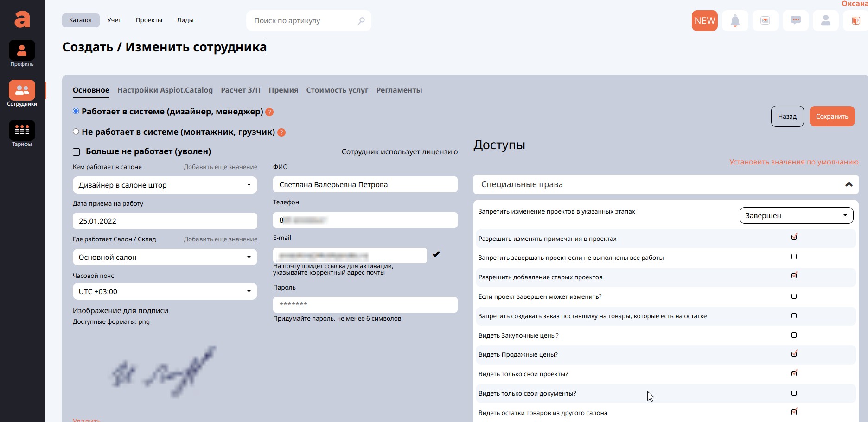
Task: Click the user account icon
Action: click(x=825, y=21)
